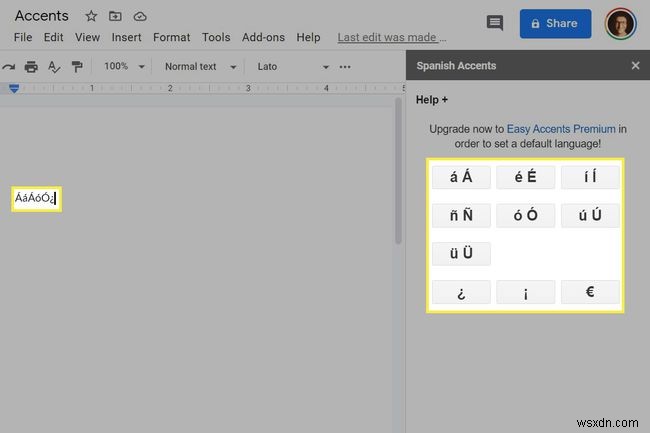Insert the é É accent character
The height and width of the screenshot is (433, 650).
[x=525, y=177]
